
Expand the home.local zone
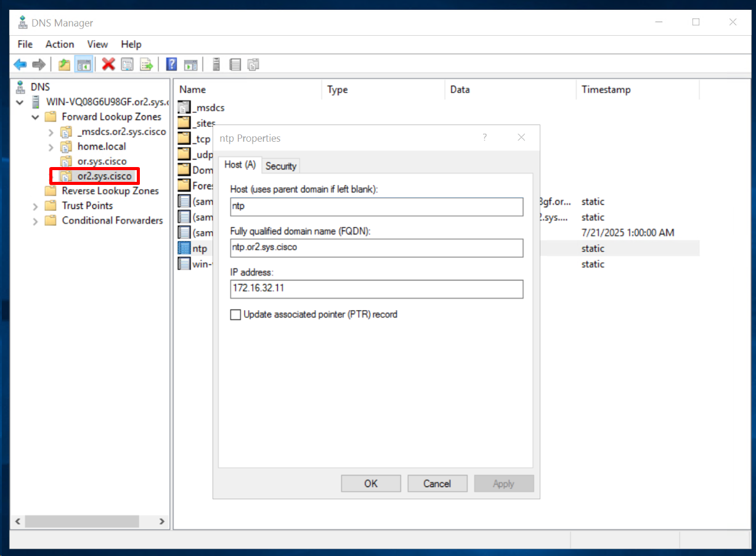(x=51, y=147)
